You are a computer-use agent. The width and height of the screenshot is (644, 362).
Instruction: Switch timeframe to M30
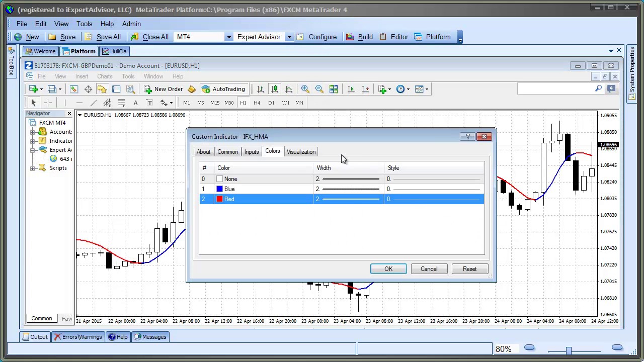point(229,103)
